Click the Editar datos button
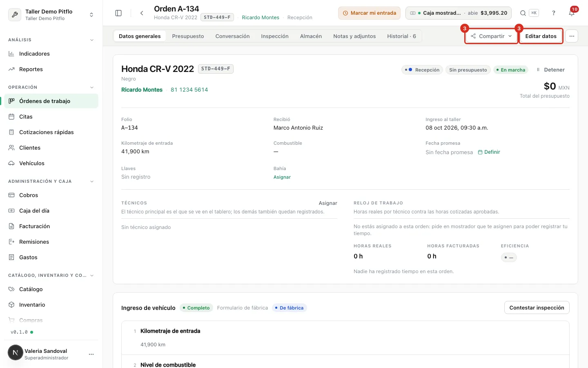This screenshot has width=588, height=368. tap(541, 36)
